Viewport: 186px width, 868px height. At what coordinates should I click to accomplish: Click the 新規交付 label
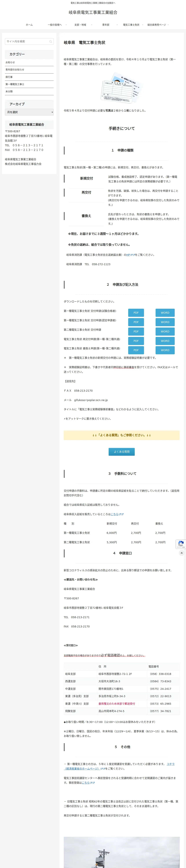pos(86,178)
